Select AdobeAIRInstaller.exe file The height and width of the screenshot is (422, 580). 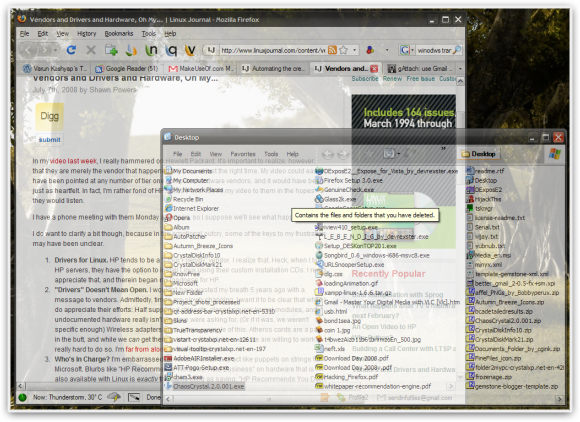199,358
